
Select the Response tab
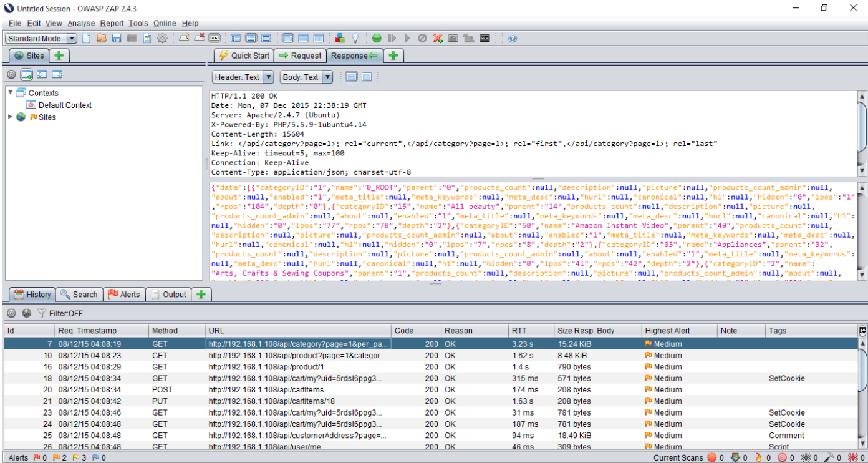click(354, 56)
